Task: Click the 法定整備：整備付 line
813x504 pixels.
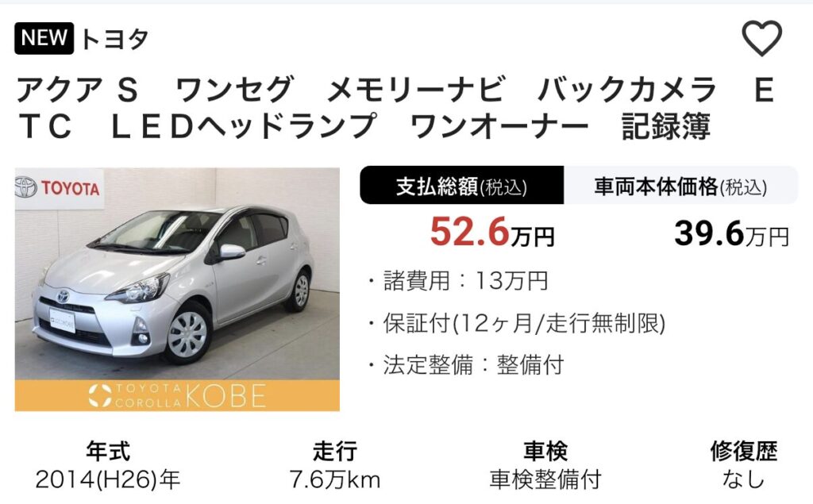Action: (465, 365)
